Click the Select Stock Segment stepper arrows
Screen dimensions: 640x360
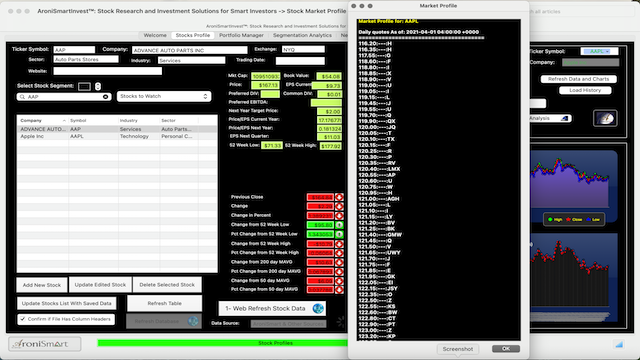tap(98, 86)
